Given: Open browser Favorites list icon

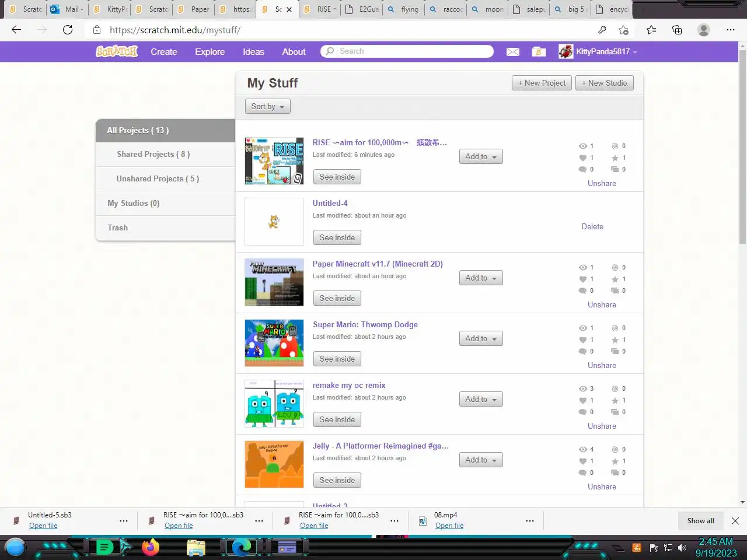Looking at the screenshot, I should (x=651, y=30).
